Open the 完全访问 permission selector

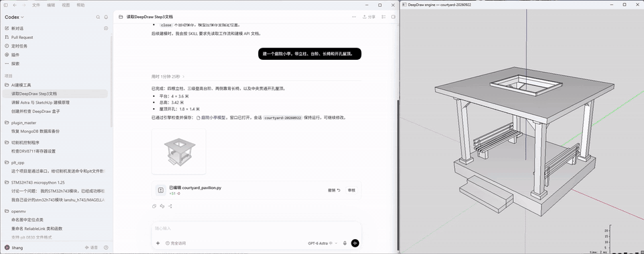(x=175, y=243)
